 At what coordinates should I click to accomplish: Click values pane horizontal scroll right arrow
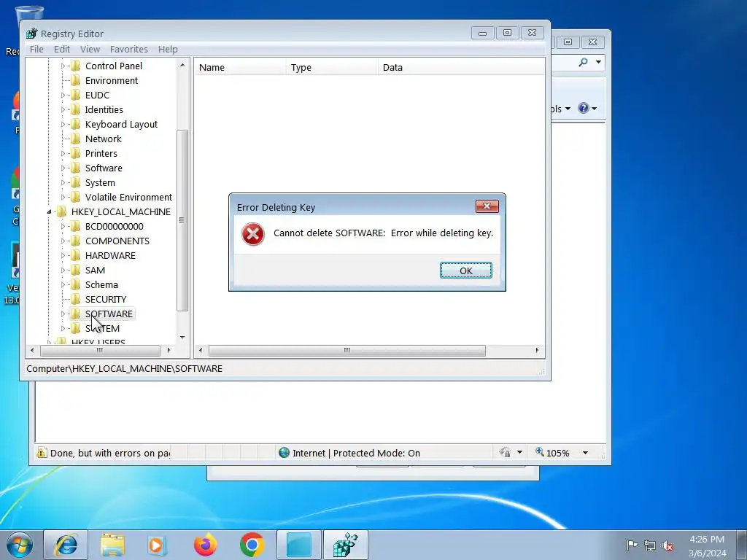(538, 351)
